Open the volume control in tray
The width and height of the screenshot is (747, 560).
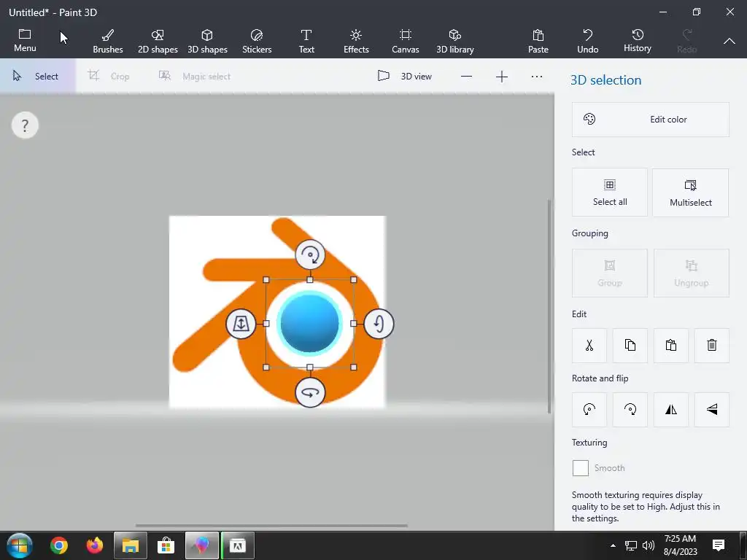[x=649, y=545]
